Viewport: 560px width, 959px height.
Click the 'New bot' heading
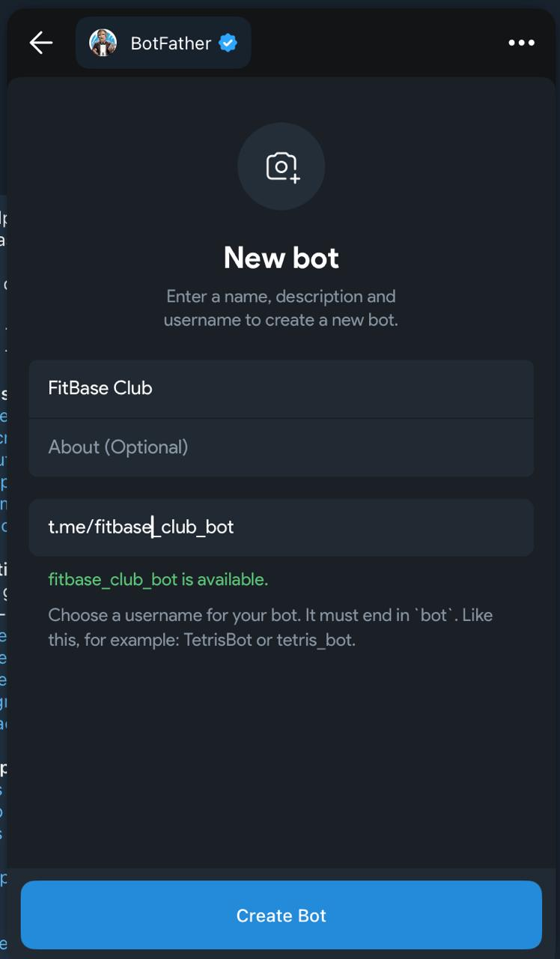(x=281, y=258)
